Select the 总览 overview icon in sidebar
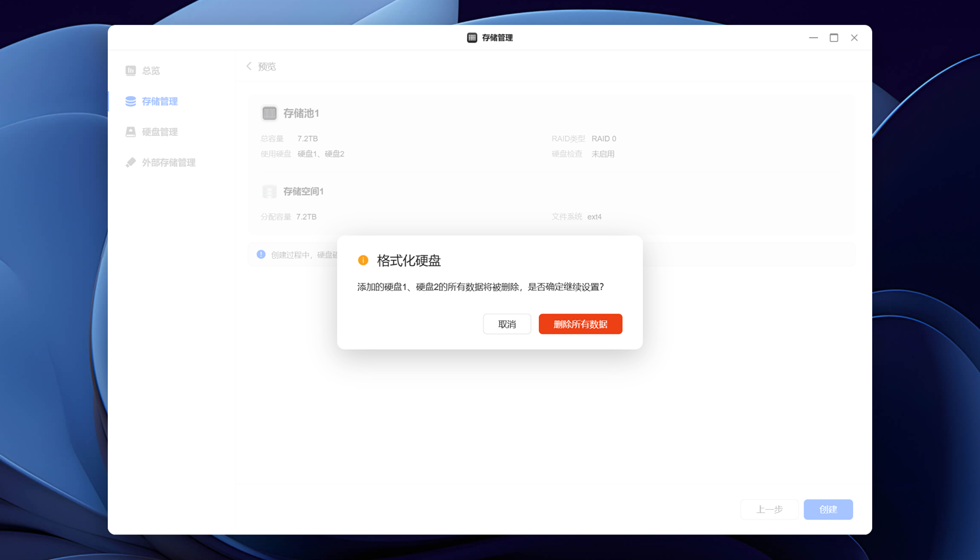The width and height of the screenshot is (980, 560). 131,71
